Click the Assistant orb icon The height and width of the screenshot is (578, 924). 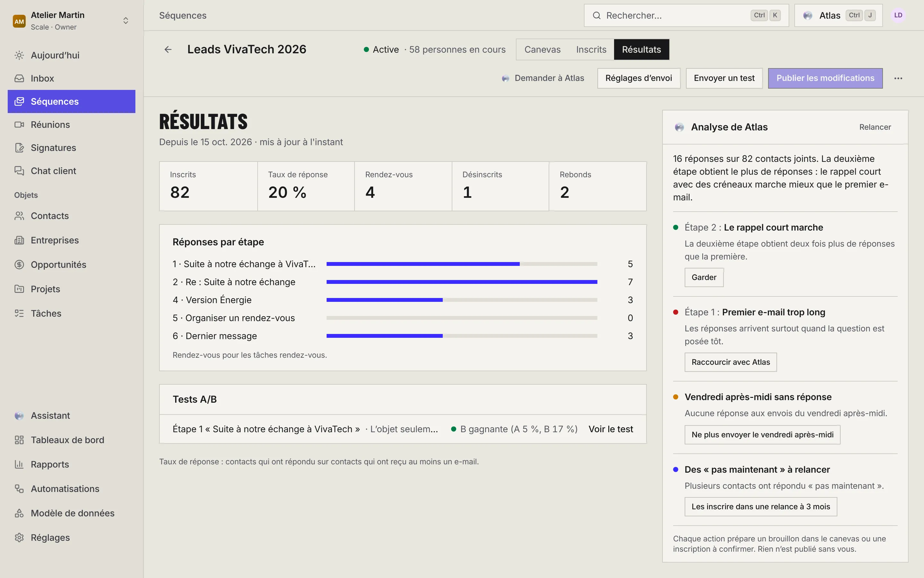(19, 416)
